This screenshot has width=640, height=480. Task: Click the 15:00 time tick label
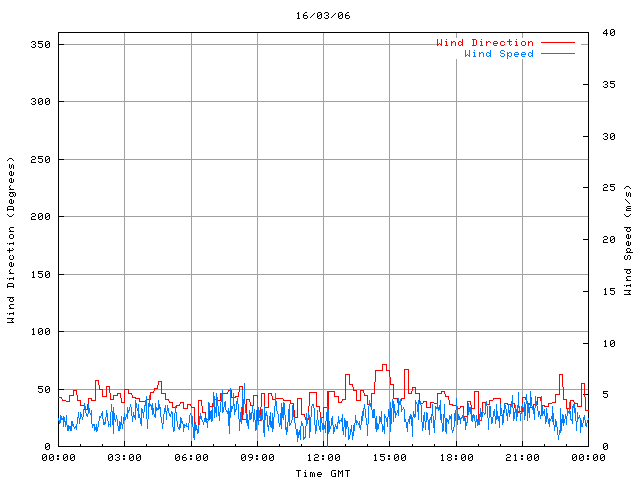pos(390,458)
